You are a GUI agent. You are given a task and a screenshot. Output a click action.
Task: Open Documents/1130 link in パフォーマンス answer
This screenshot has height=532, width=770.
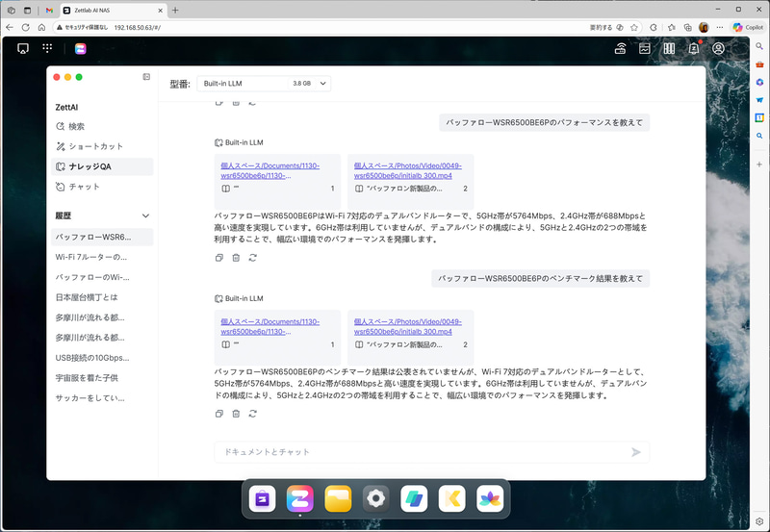(x=270, y=171)
